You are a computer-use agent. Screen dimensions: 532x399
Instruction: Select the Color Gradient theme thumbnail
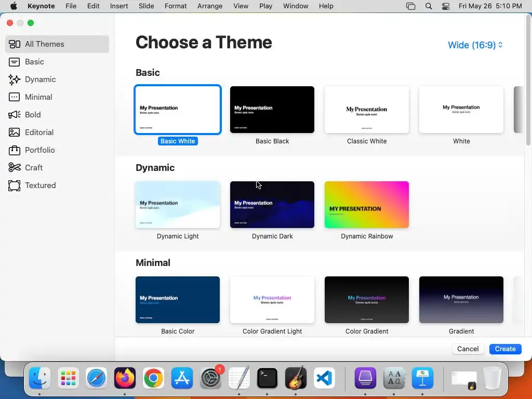tap(366, 300)
